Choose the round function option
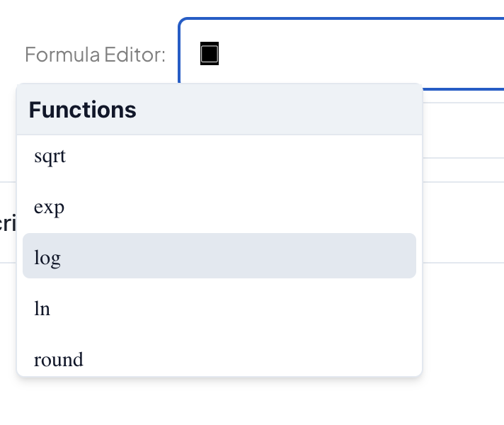Image resolution: width=504 pixels, height=425 pixels. tap(59, 359)
